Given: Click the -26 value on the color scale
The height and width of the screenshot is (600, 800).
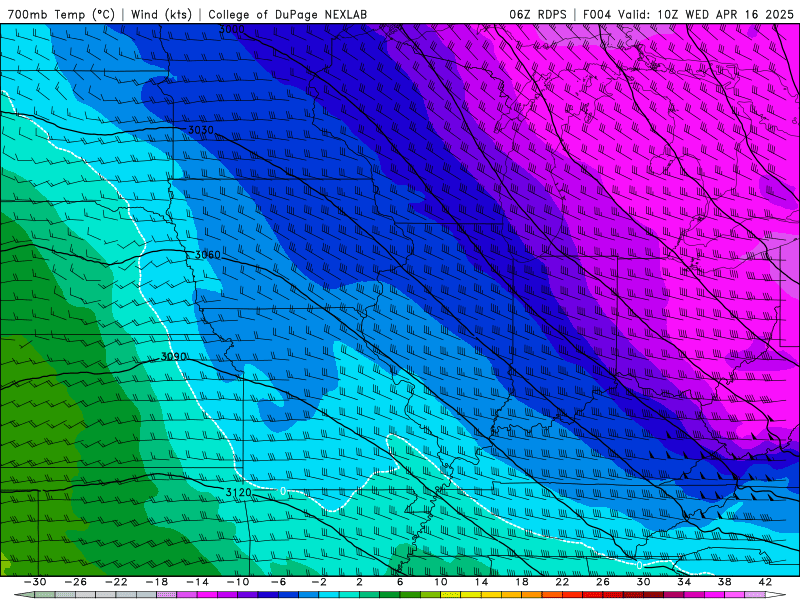Looking at the screenshot, I should point(76,582).
